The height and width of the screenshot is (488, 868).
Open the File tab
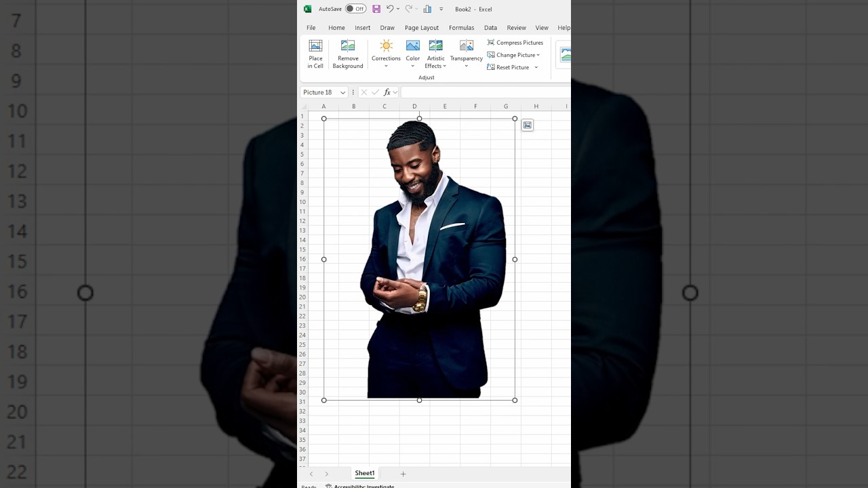pos(311,28)
